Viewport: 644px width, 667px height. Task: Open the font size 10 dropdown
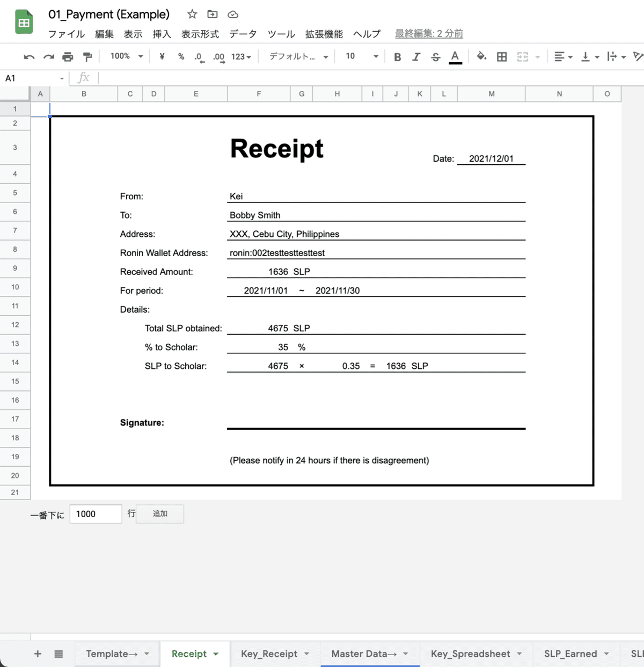[362, 56]
